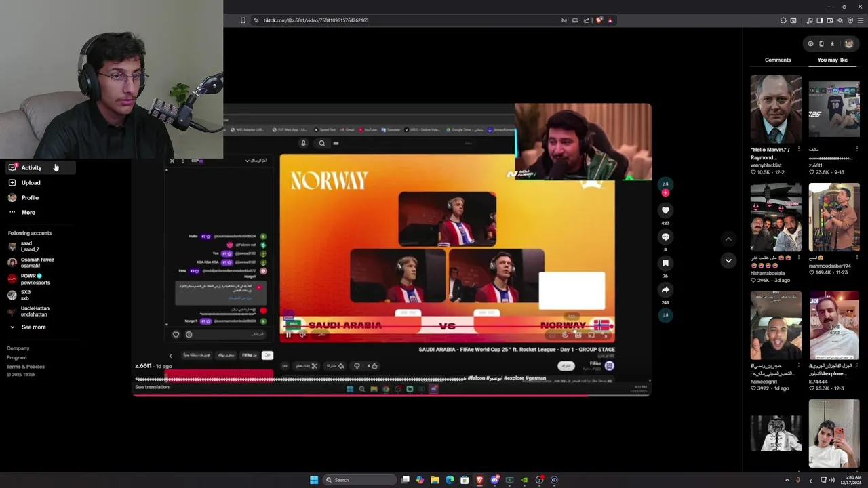The width and height of the screenshot is (868, 488).
Task: Open the More three-dots menu
Action: click(x=12, y=212)
